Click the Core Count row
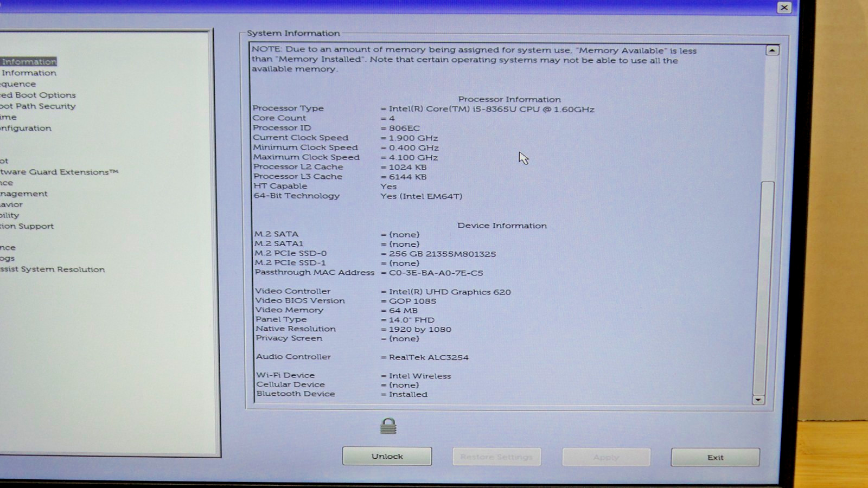Viewport: 868px width, 488px height. tap(324, 118)
